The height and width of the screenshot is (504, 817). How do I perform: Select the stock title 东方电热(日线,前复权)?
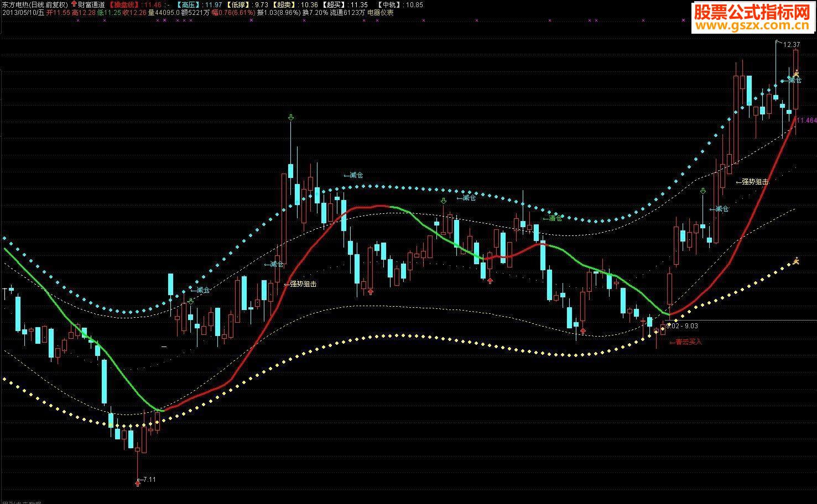click(34, 4)
